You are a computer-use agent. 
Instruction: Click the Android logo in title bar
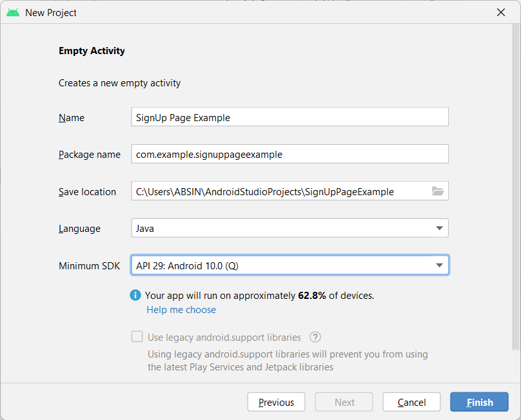pos(13,12)
